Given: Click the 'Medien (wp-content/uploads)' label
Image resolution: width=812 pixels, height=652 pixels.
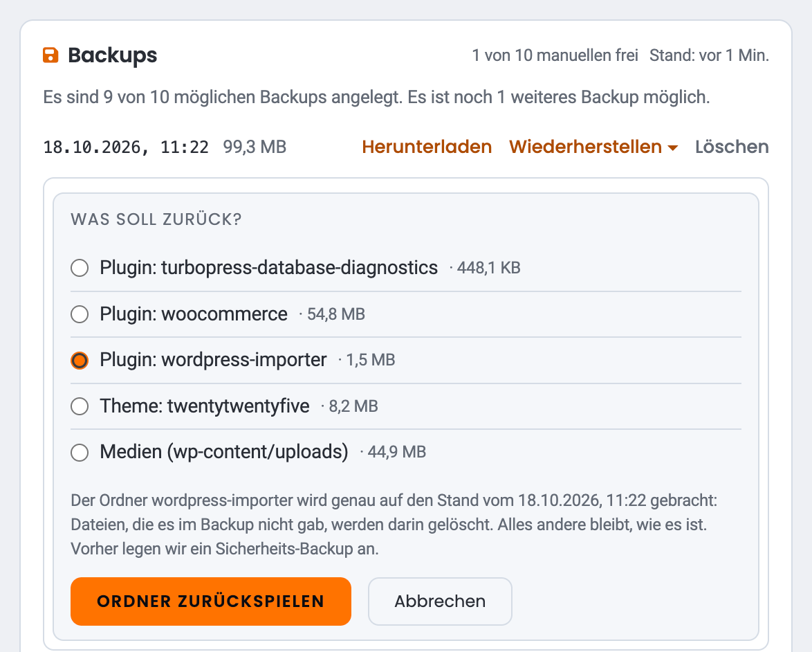Looking at the screenshot, I should coord(224,452).
